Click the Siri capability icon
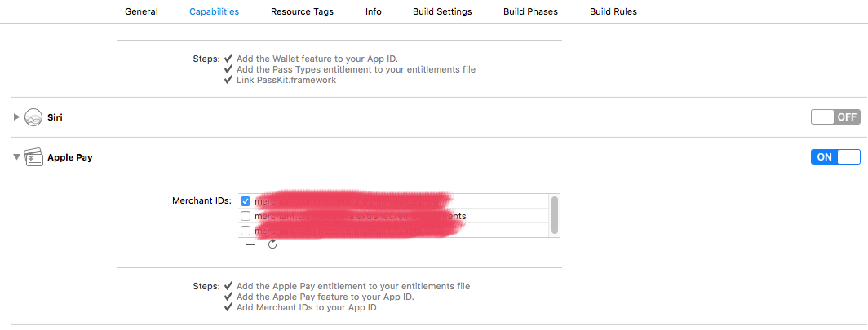Screen dimensions: 868x330 pos(33,117)
